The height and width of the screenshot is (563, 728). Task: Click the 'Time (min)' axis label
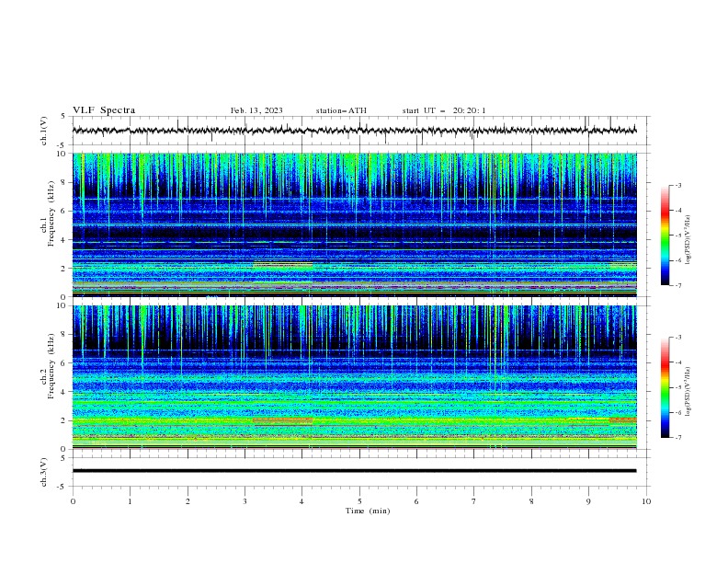coord(368,511)
